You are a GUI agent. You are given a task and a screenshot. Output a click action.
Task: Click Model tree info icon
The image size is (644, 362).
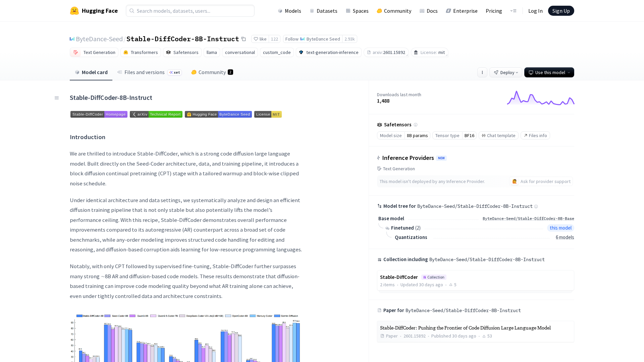click(x=536, y=206)
